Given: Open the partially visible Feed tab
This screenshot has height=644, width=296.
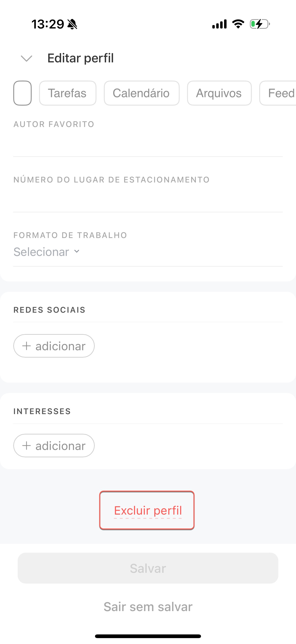Looking at the screenshot, I should tap(280, 93).
